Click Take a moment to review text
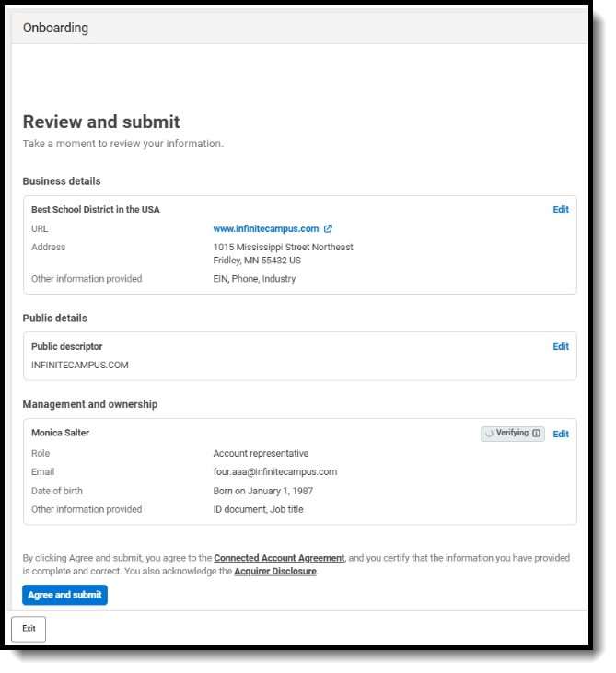This screenshot has height=673, width=616. pyautogui.click(x=122, y=144)
